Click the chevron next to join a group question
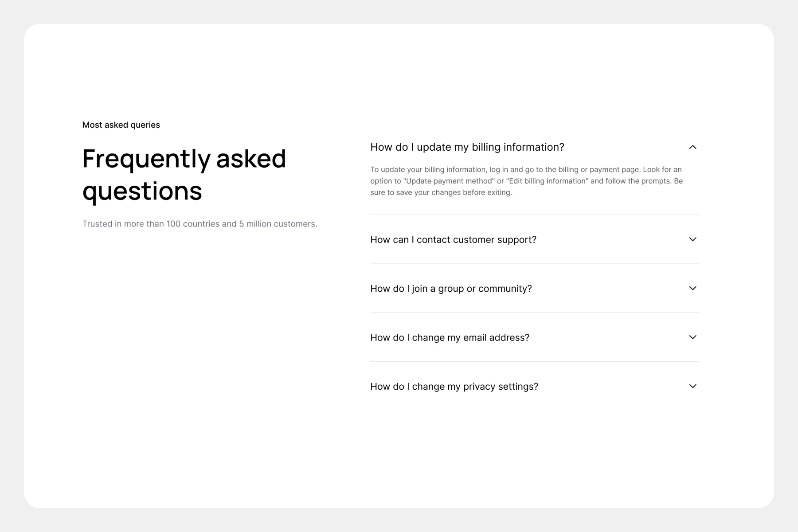Image resolution: width=798 pixels, height=532 pixels. [692, 288]
